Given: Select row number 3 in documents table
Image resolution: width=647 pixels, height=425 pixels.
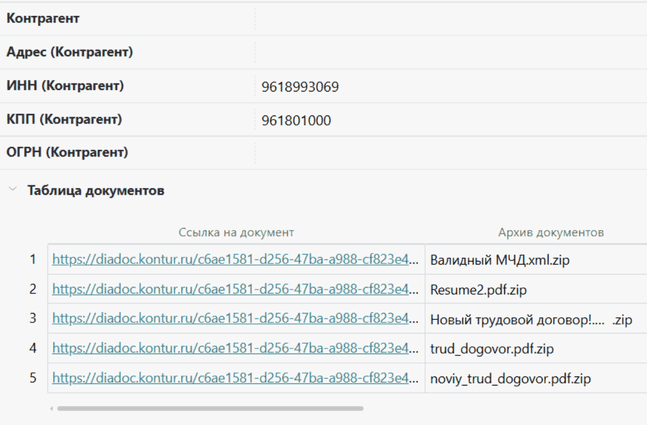Looking at the screenshot, I should [x=32, y=319].
